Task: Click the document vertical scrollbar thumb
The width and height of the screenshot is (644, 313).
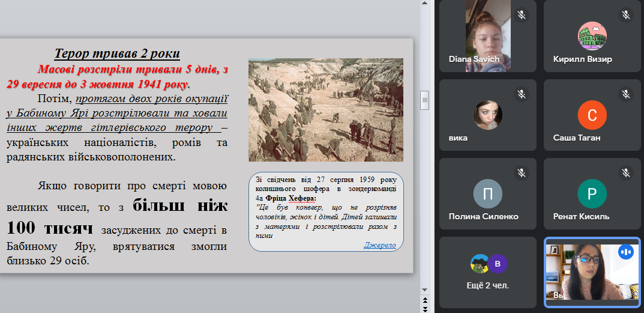Action: coord(425,100)
